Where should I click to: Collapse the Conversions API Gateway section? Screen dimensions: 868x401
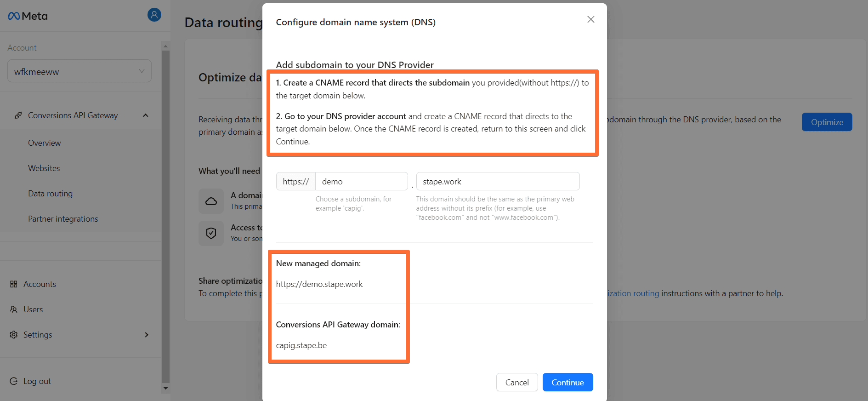point(146,115)
